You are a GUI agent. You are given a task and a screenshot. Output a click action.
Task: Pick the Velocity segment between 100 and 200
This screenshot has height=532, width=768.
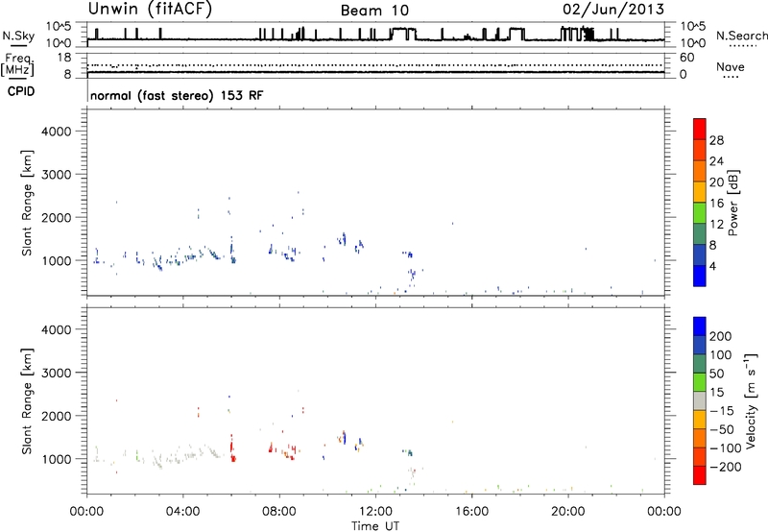[x=700, y=346]
